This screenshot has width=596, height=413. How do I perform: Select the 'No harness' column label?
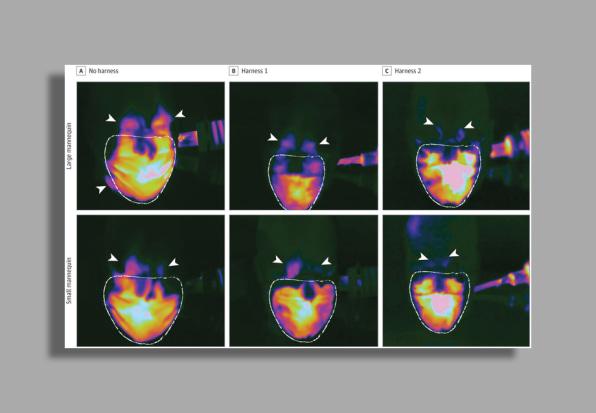click(103, 71)
